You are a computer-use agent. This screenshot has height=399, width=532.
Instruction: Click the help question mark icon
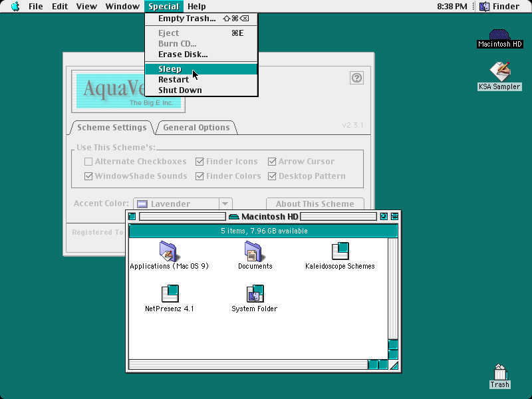356,78
